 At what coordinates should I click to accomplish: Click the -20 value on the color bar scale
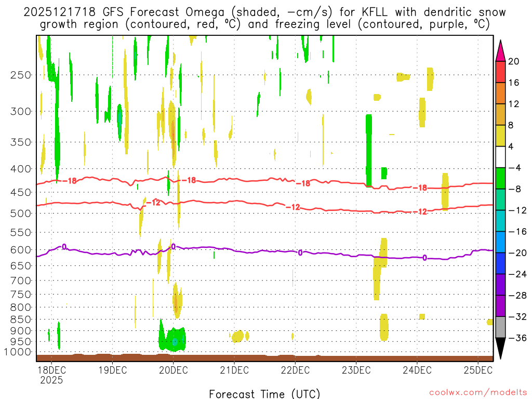click(x=517, y=253)
